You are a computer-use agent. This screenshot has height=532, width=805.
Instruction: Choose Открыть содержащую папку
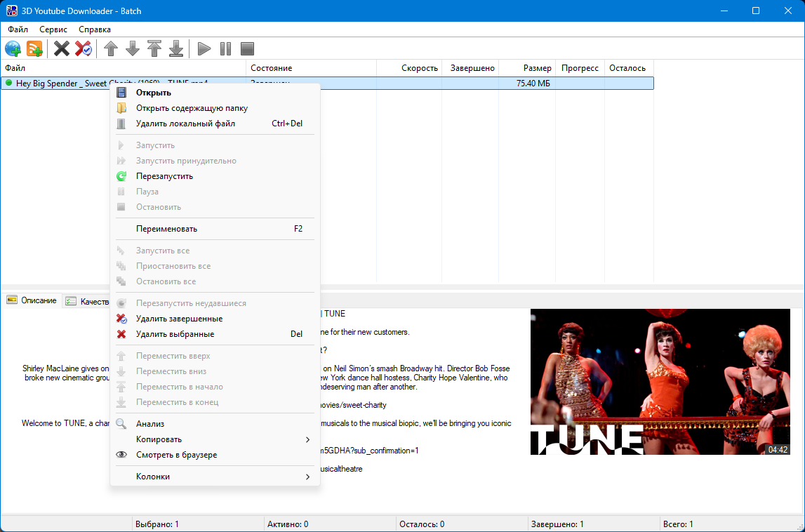pos(192,108)
